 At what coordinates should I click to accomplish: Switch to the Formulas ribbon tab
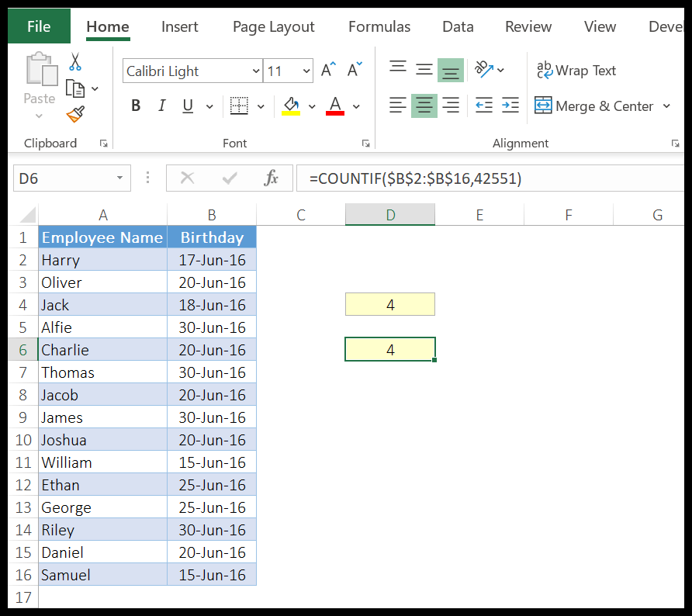pyautogui.click(x=379, y=26)
